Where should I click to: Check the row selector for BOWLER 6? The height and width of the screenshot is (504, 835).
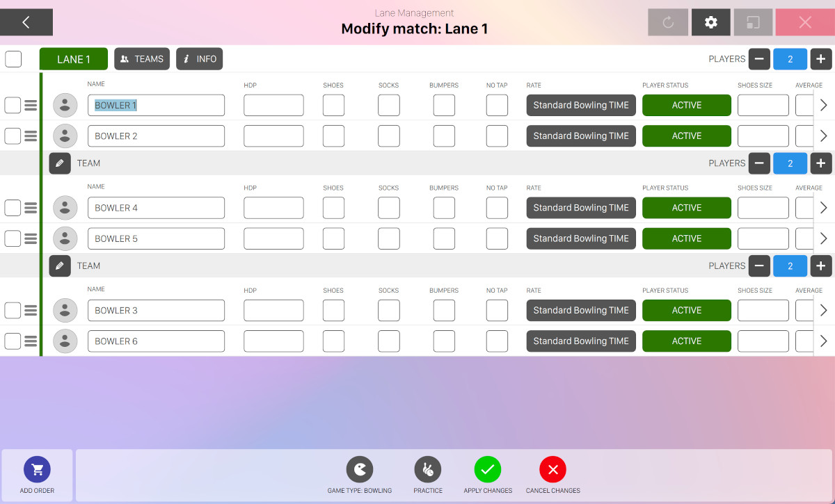click(x=13, y=341)
